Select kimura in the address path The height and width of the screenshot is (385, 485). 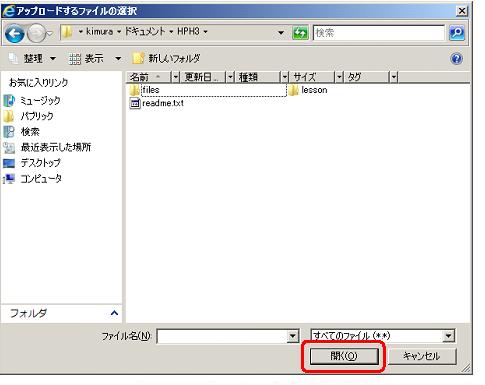click(99, 32)
